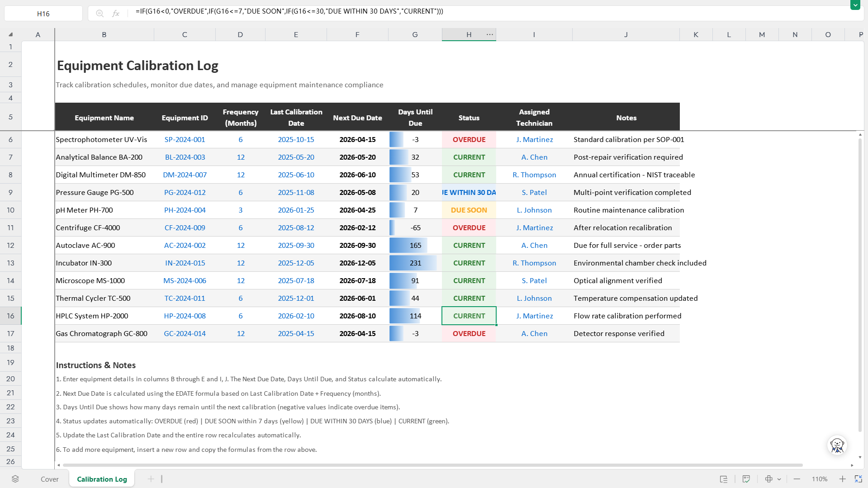Zoom in with the plus button
The height and width of the screenshot is (488, 868).
coord(842,479)
